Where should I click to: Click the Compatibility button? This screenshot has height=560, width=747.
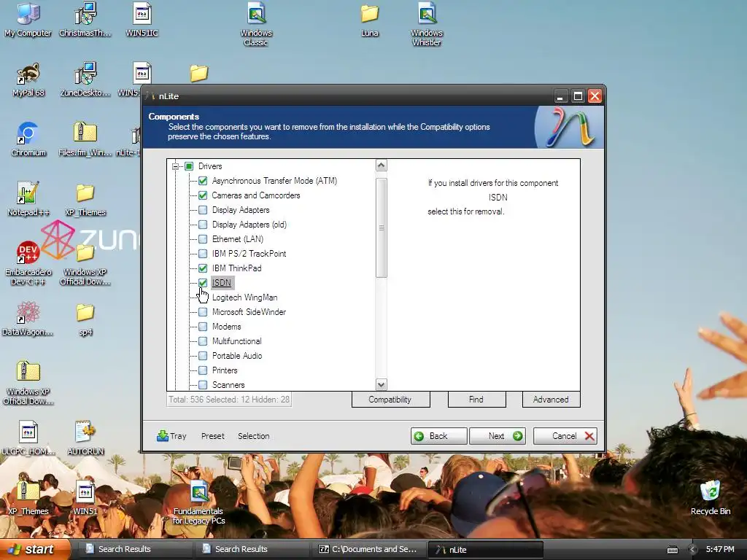click(391, 400)
